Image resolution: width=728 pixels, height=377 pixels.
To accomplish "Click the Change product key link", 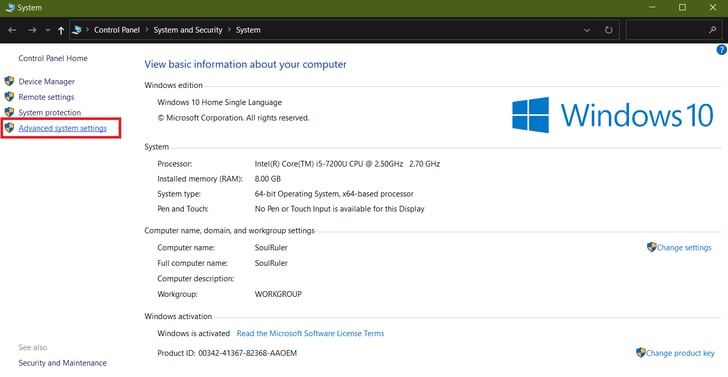I will point(680,353).
